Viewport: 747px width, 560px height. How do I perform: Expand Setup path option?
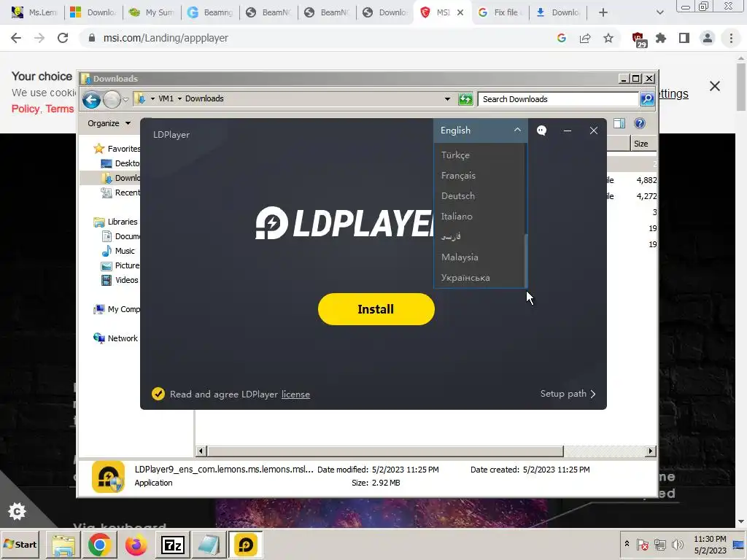[568, 394]
